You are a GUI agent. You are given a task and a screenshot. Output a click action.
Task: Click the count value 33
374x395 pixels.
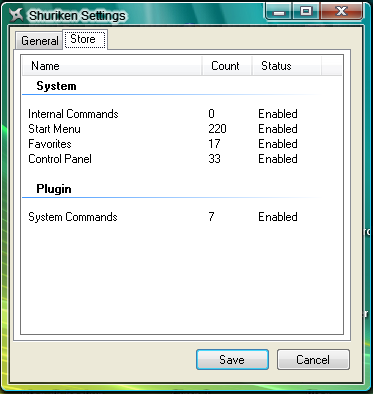(214, 159)
